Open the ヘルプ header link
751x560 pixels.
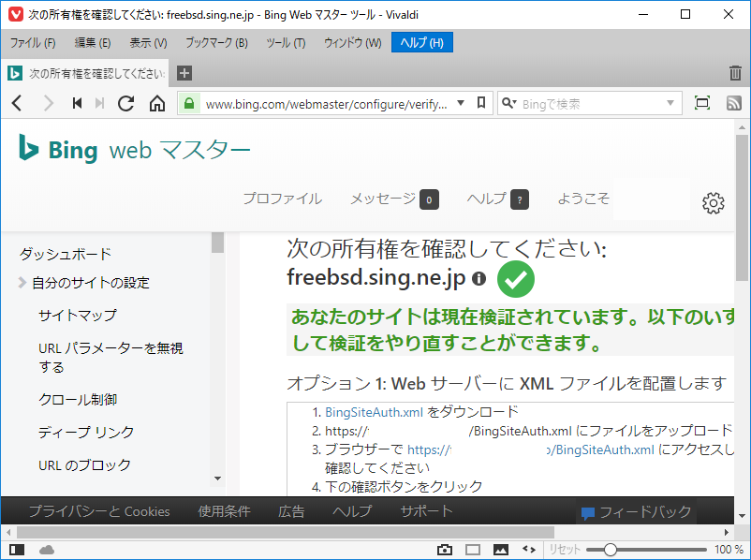[x=487, y=199]
